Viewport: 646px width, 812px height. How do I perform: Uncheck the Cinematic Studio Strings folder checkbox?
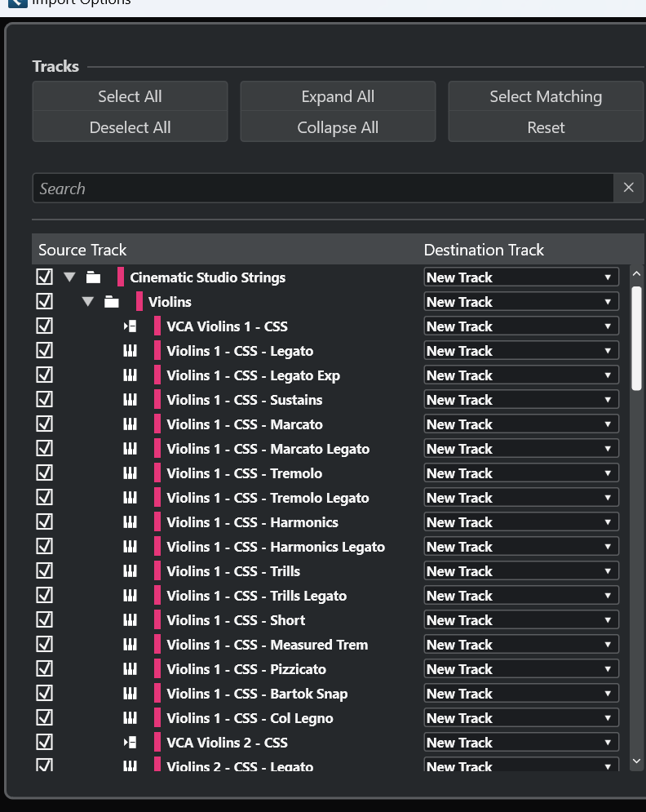(45, 277)
